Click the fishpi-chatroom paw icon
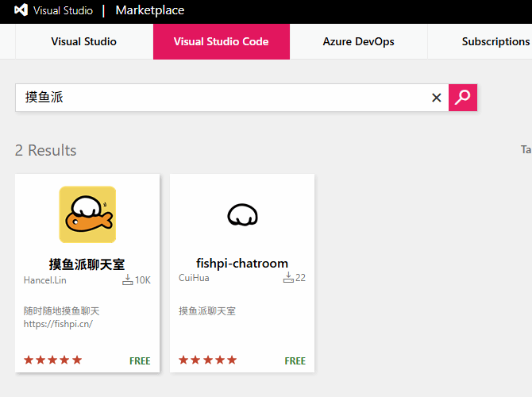Image resolution: width=532 pixels, height=397 pixels. click(242, 214)
